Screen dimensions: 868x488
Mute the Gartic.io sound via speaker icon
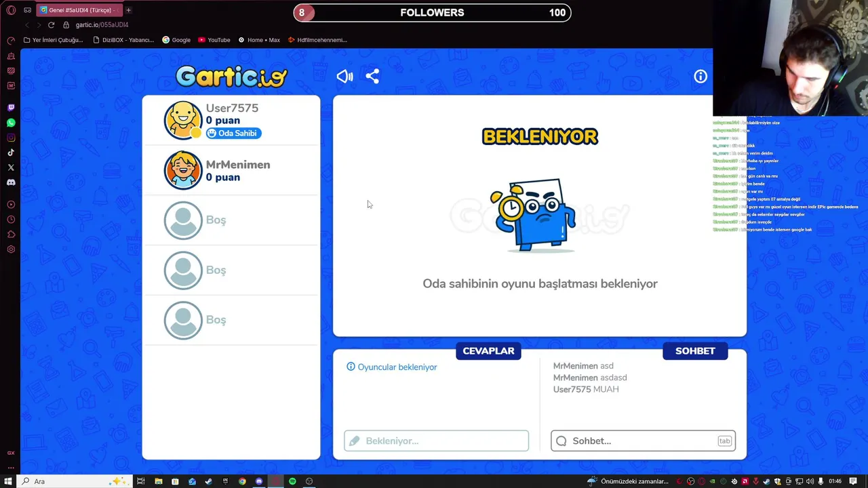coord(344,77)
